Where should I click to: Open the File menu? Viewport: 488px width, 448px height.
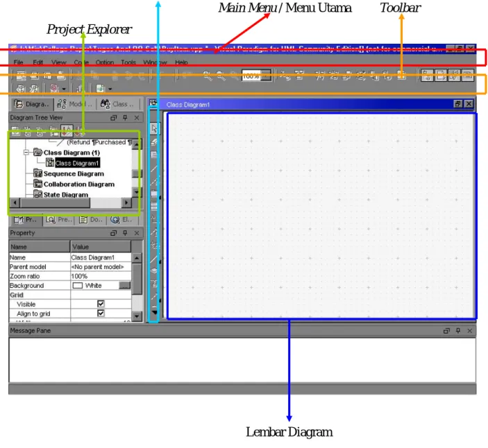18,62
